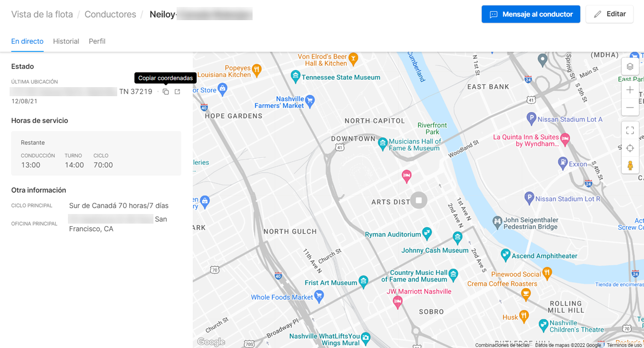Zoom in on the map with plus icon
Image resolution: width=644 pixels, height=348 pixels.
coord(630,90)
